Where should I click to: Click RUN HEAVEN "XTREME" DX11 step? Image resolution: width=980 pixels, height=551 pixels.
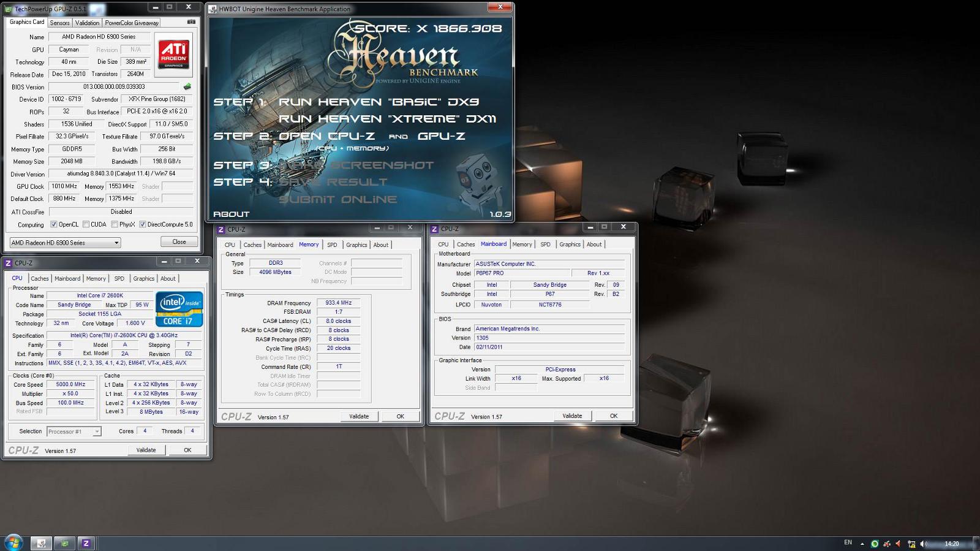[x=387, y=119]
